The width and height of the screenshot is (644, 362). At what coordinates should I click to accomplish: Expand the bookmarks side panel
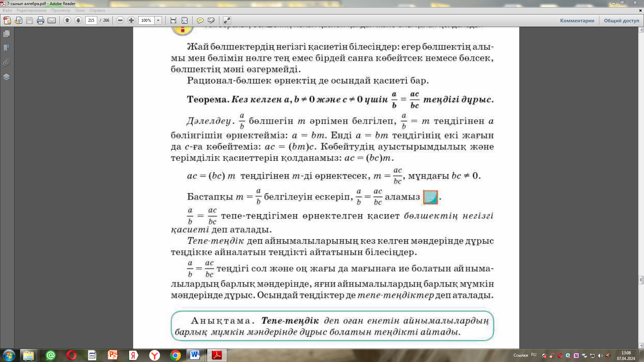point(6,48)
